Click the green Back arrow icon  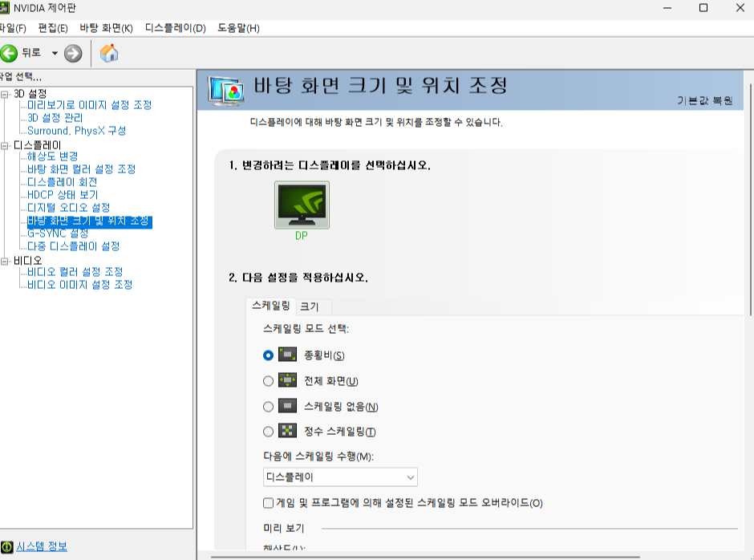(x=8, y=53)
